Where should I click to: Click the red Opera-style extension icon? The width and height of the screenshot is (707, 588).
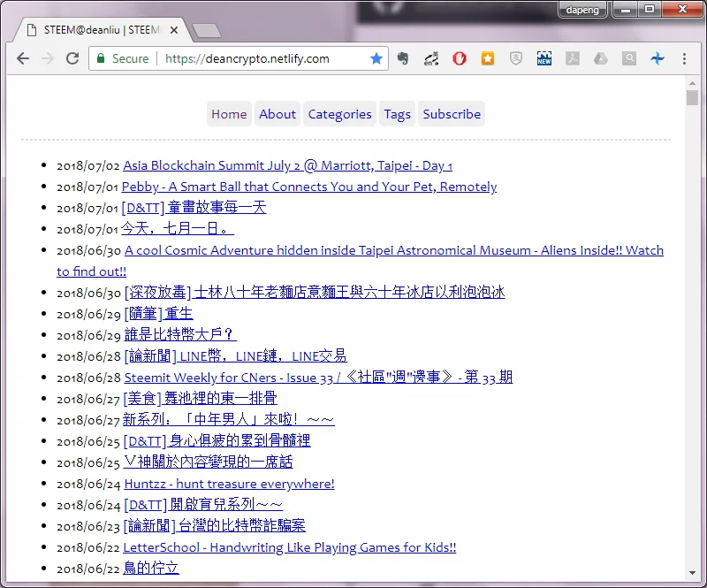pyautogui.click(x=459, y=58)
